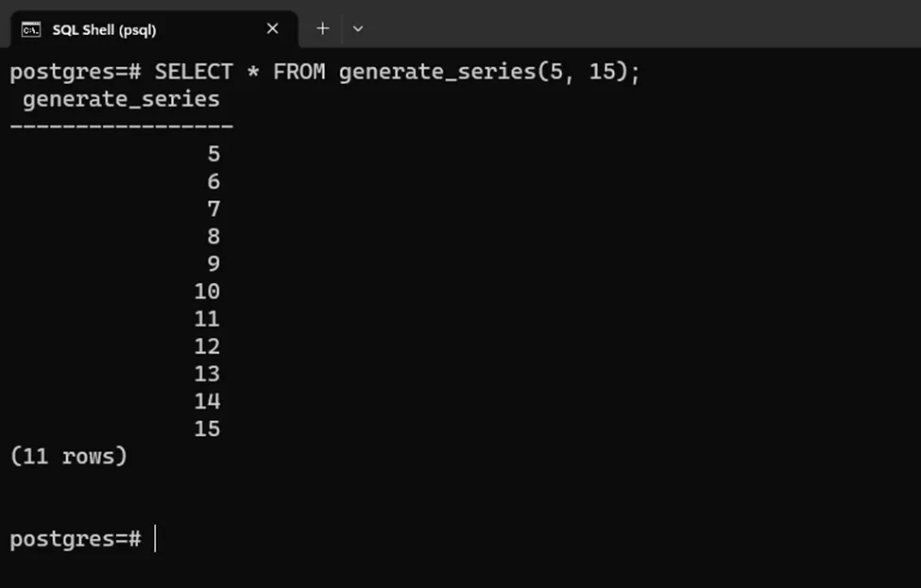921x588 pixels.
Task: Click the output value 10
Action: [x=207, y=292]
